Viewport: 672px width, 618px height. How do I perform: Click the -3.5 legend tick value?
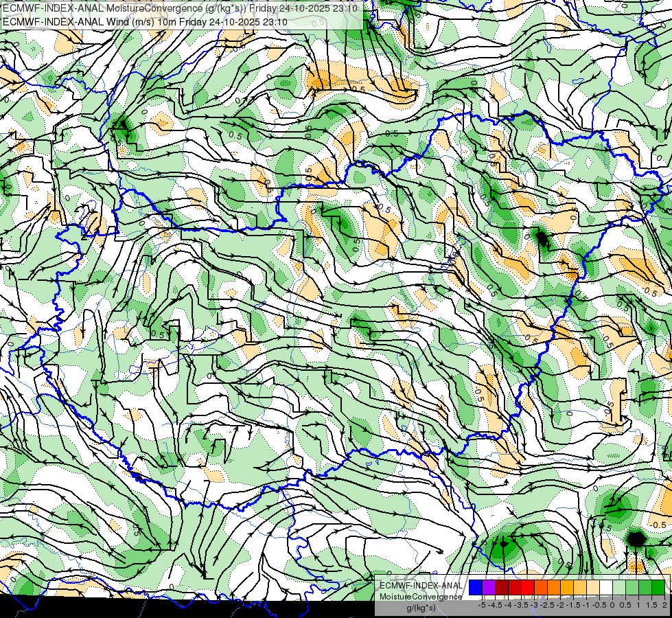pyautogui.click(x=522, y=605)
